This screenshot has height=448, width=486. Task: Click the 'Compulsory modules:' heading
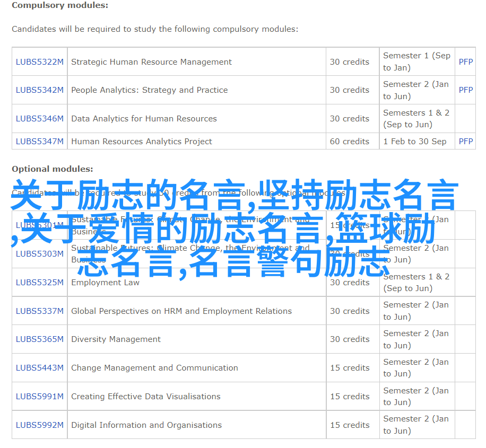point(60,5)
